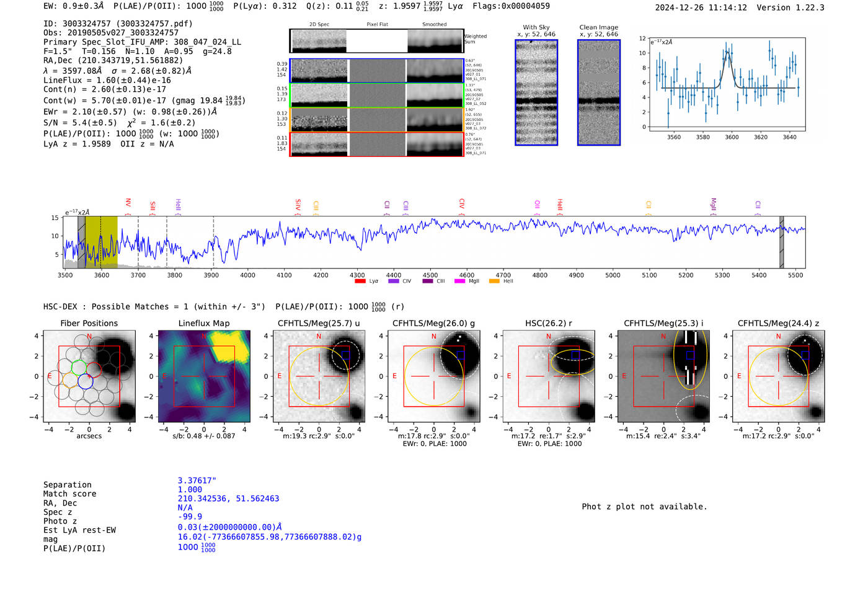Image resolution: width=868 pixels, height=591 pixels.
Task: Click the ID: 3003324757 text line
Action: click(118, 24)
